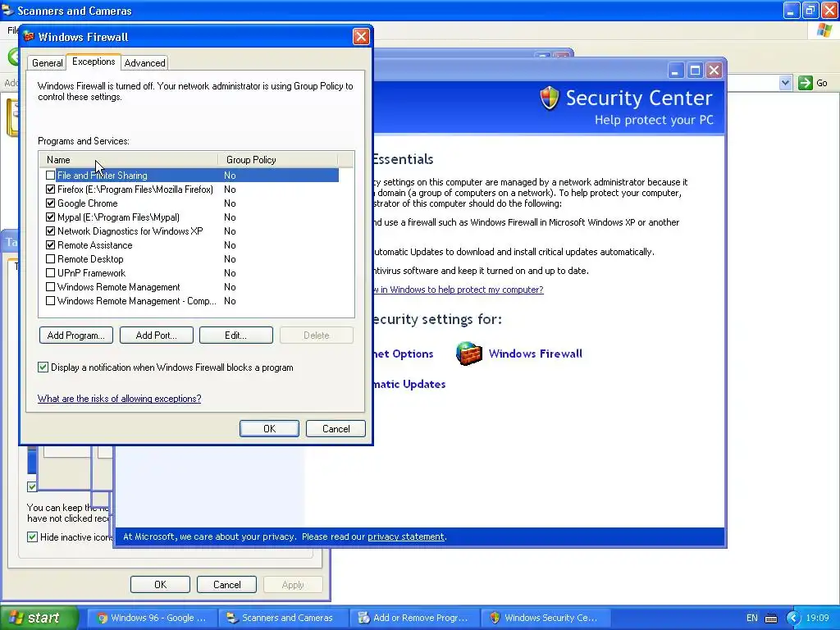The height and width of the screenshot is (630, 840).
Task: Open the privacy statement link in Security Center
Action: [406, 536]
